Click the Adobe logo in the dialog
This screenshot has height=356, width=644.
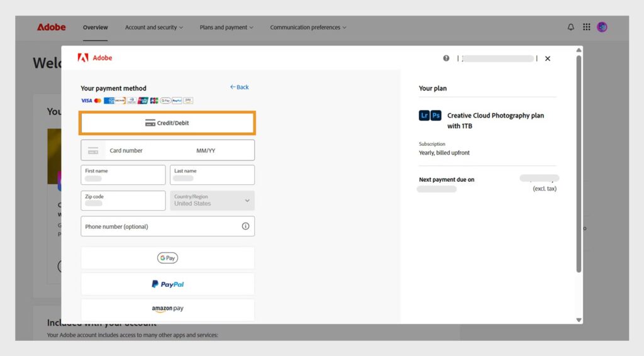pyautogui.click(x=95, y=58)
